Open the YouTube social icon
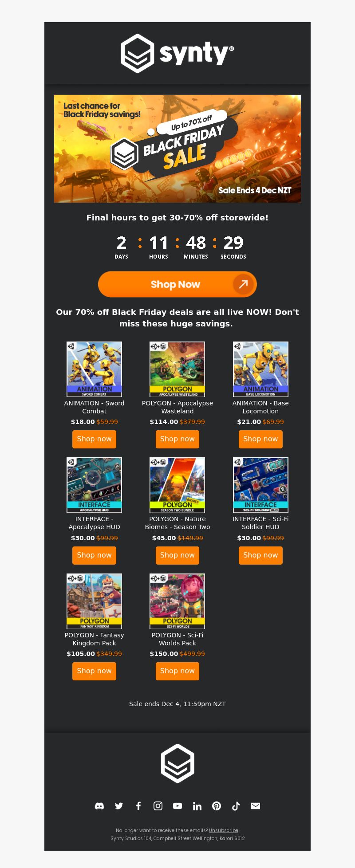Screen dimensions: 355x868 coord(177,806)
